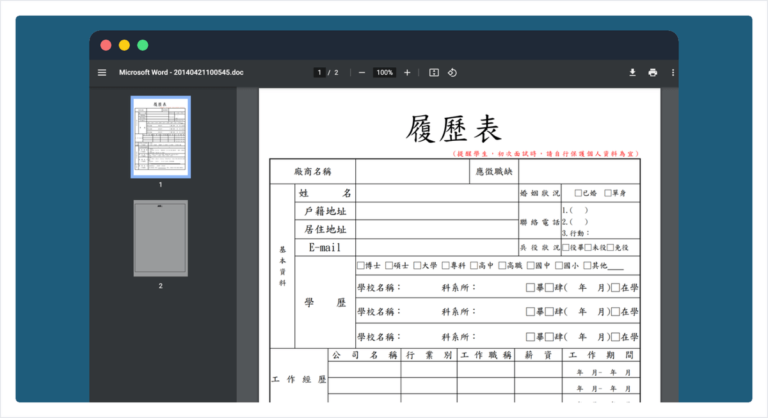The width and height of the screenshot is (768, 418).
Task: Open the more actions three-dot menu
Action: point(672,73)
